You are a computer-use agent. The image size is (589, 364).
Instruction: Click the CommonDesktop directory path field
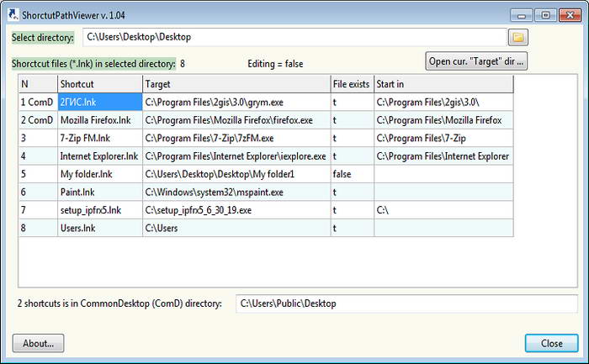(x=406, y=303)
